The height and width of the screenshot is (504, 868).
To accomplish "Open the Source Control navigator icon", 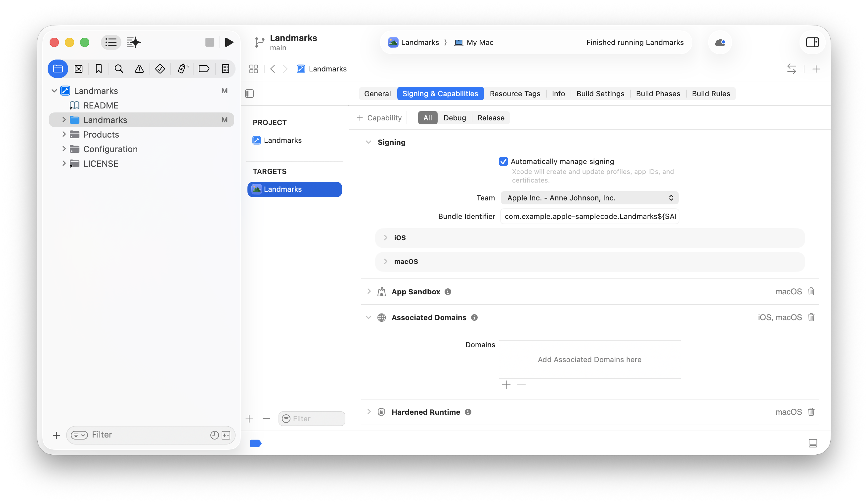I will click(78, 69).
